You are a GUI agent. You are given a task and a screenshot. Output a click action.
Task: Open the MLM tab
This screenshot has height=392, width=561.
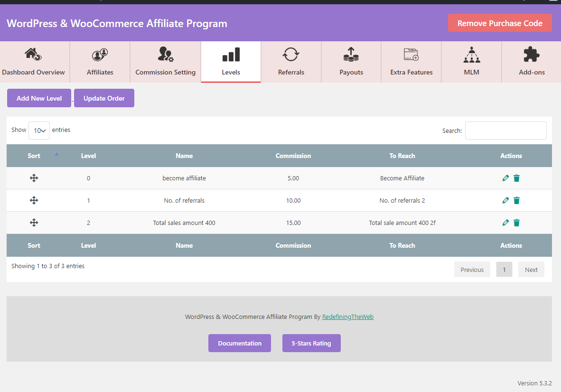[472, 62]
